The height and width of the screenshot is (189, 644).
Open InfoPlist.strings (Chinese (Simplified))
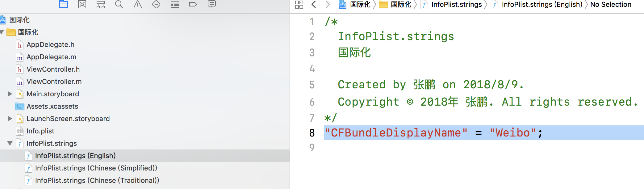[96, 168]
